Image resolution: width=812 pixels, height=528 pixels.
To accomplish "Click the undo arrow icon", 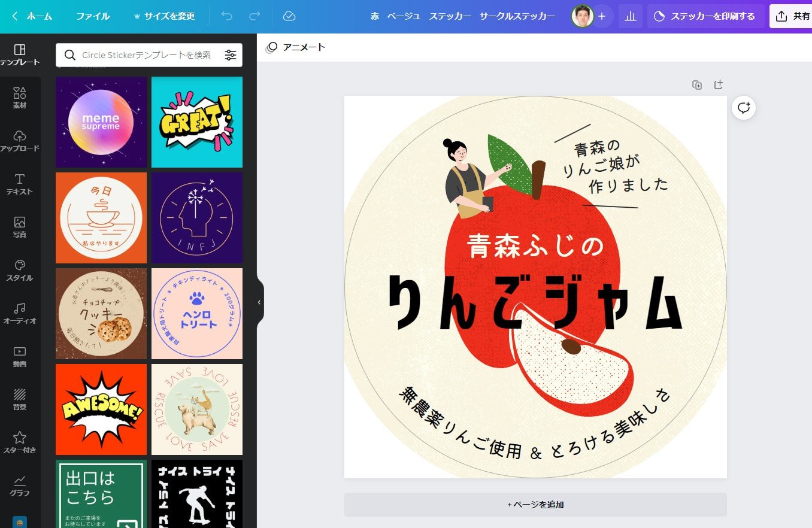I will pos(227,16).
